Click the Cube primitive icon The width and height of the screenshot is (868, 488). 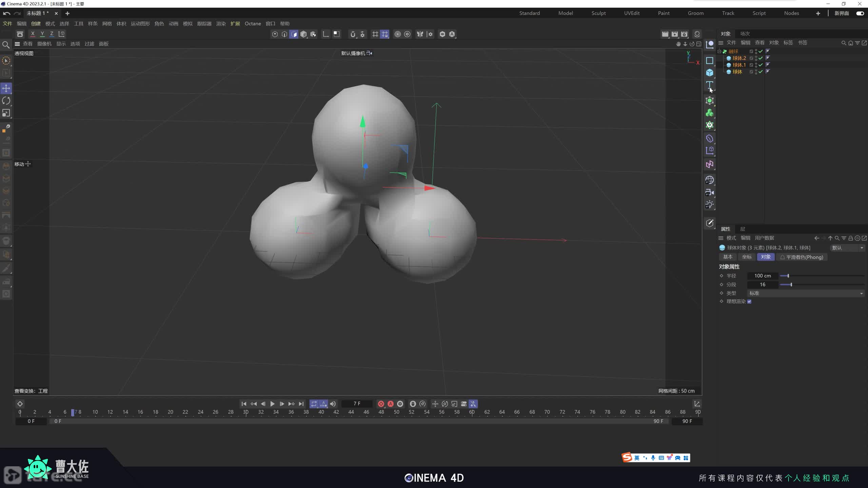pos(709,73)
